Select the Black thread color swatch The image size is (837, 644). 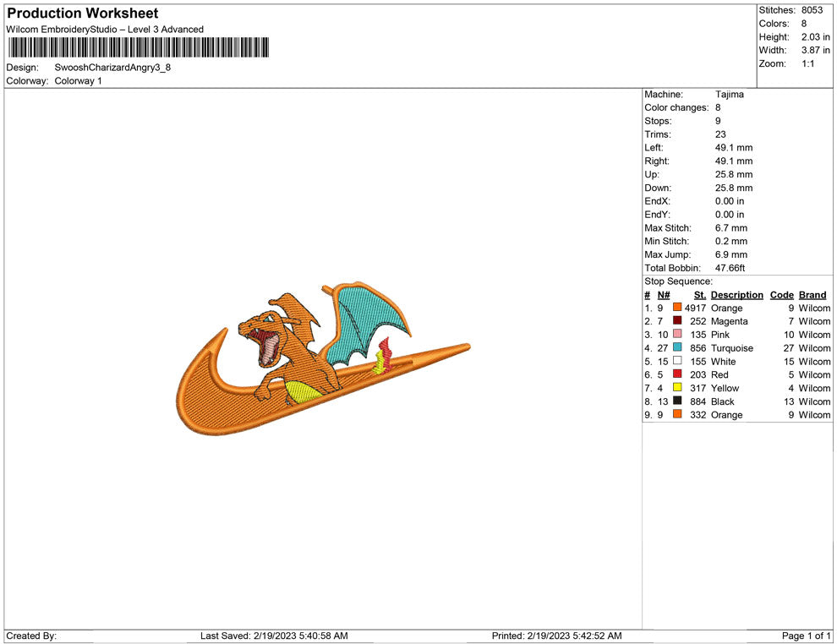pyautogui.click(x=677, y=401)
